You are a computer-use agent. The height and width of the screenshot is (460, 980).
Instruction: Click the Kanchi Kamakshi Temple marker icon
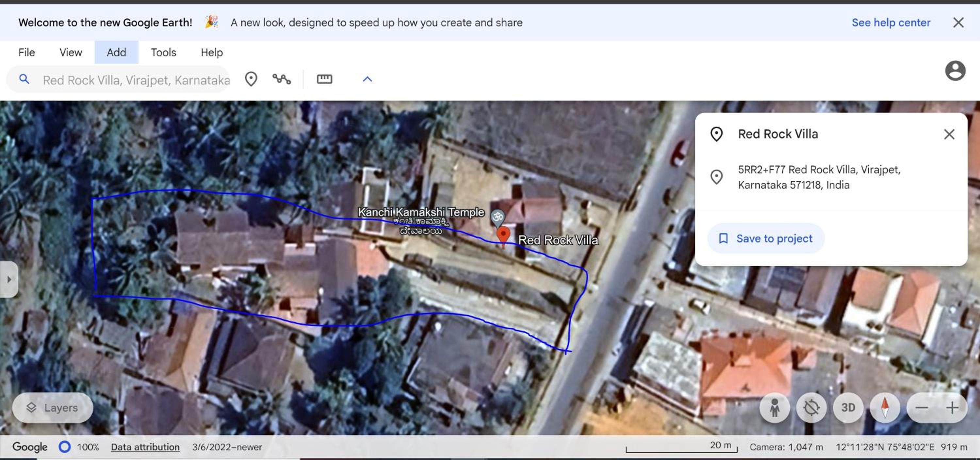(x=497, y=217)
